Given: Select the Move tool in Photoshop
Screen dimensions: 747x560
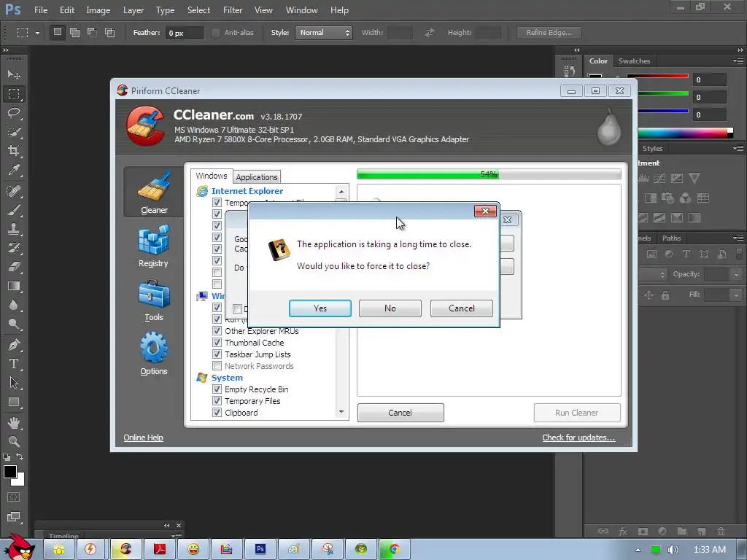Looking at the screenshot, I should 14,75.
